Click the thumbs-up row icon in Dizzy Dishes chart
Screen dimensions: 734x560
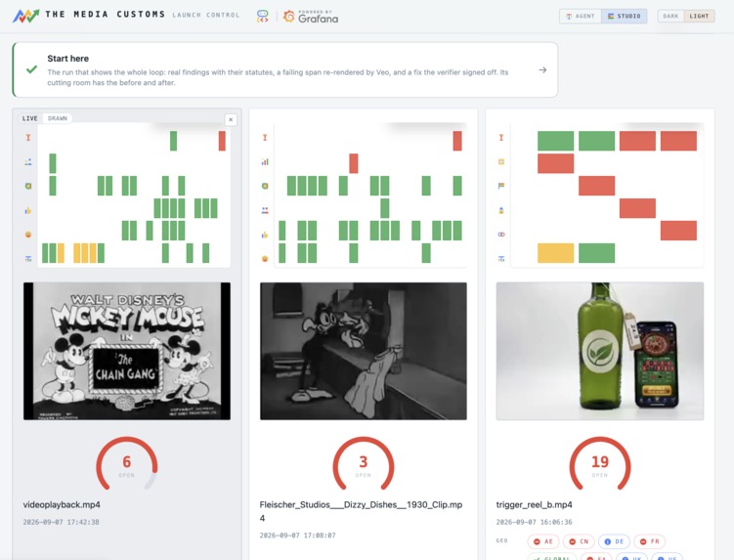click(265, 235)
